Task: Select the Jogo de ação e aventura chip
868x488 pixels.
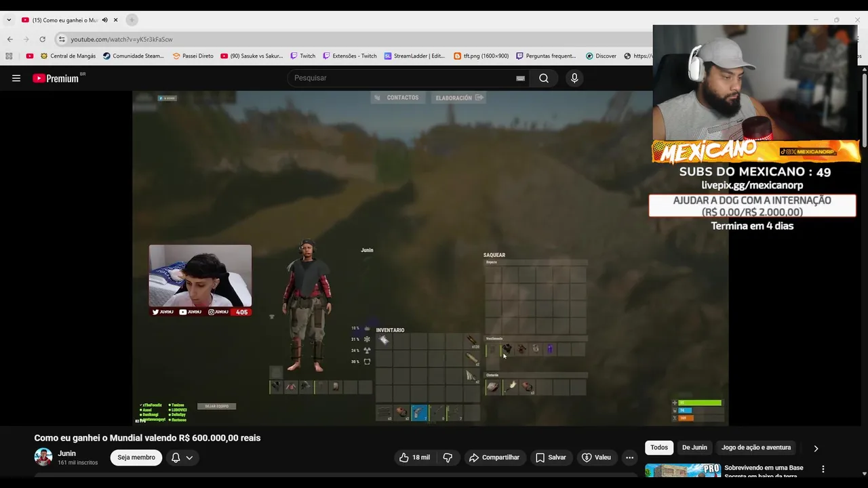Action: coord(756,447)
